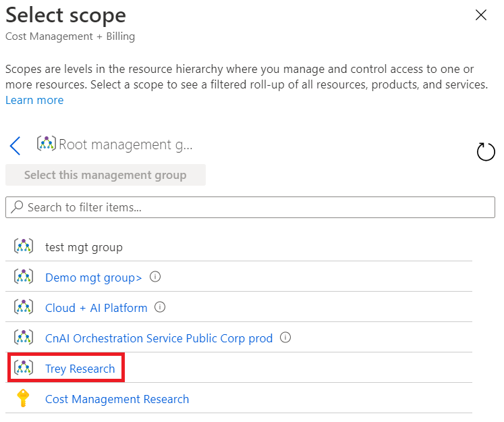Show info for Demo mgt group
The width and height of the screenshot is (504, 422).
155,277
